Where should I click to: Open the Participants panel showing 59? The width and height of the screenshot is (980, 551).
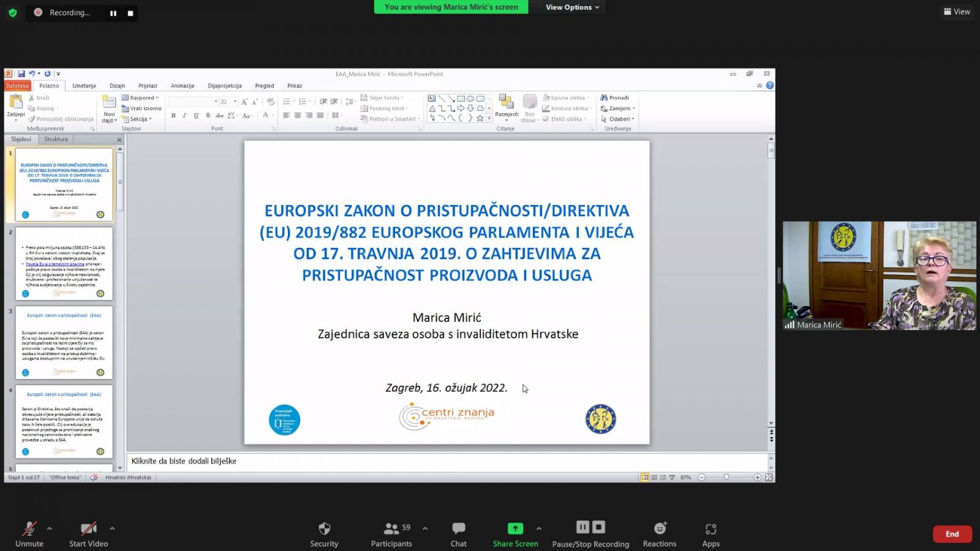click(x=391, y=534)
